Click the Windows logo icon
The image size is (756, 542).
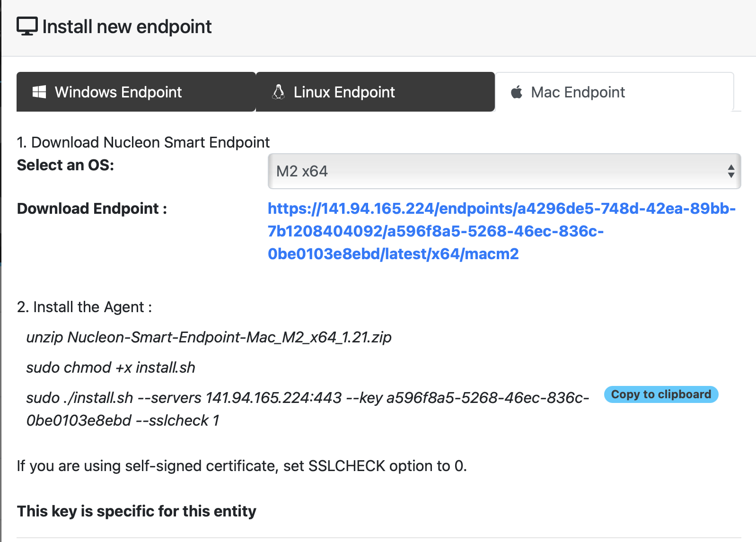click(39, 92)
